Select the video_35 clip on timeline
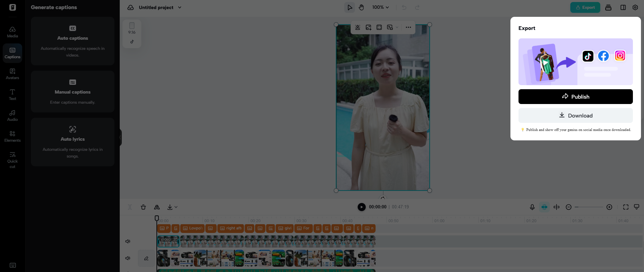The image size is (644, 272). pos(169,241)
